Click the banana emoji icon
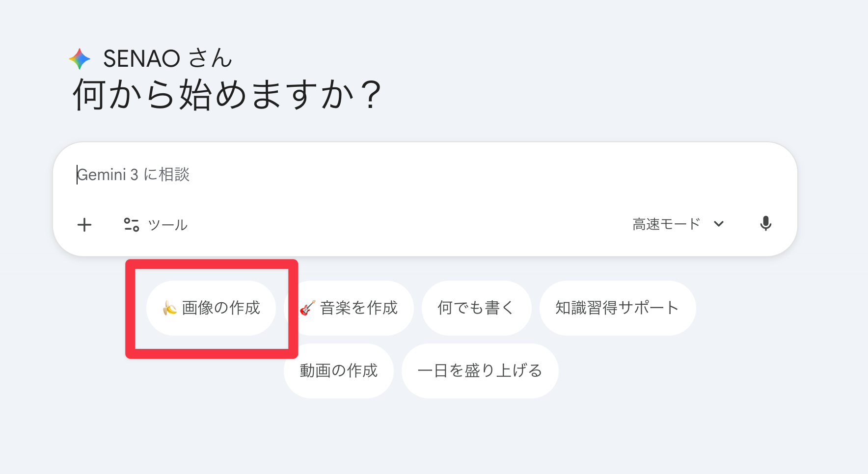This screenshot has height=474, width=868. tap(169, 308)
